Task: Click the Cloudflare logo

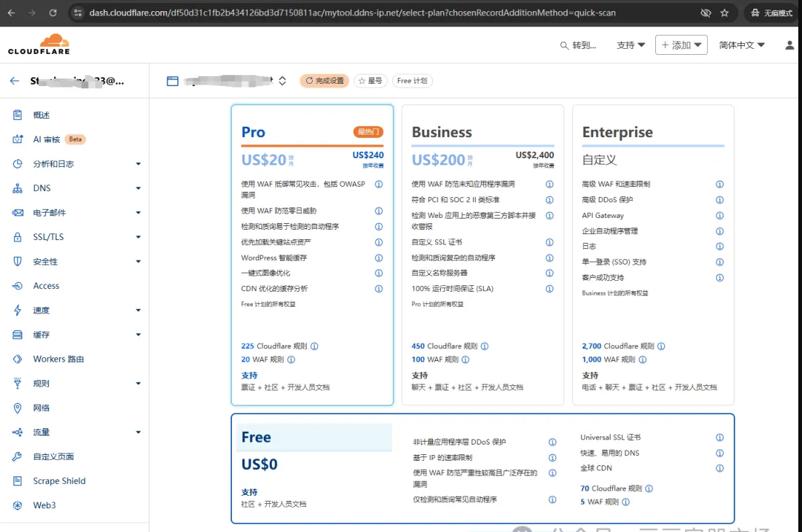Action: click(x=39, y=44)
